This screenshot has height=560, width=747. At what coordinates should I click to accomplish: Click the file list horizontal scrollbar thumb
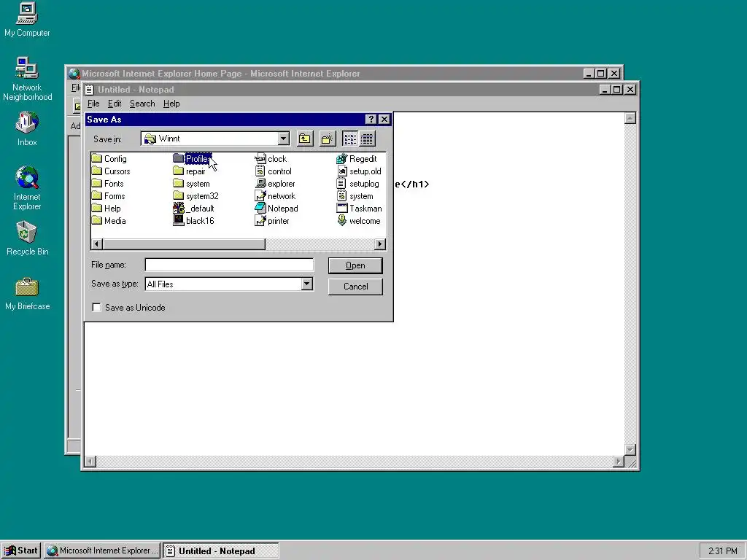184,244
